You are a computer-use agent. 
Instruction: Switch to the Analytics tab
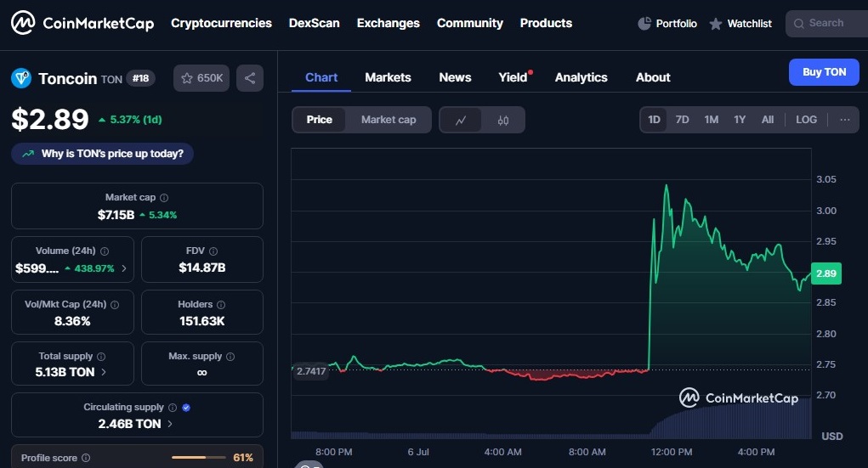[582, 77]
